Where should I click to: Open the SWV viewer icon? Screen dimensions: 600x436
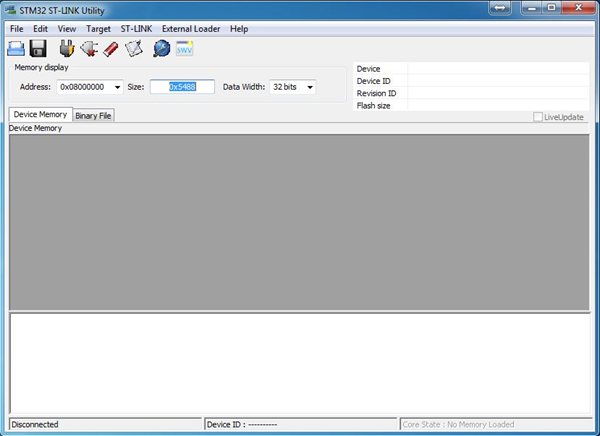[184, 48]
